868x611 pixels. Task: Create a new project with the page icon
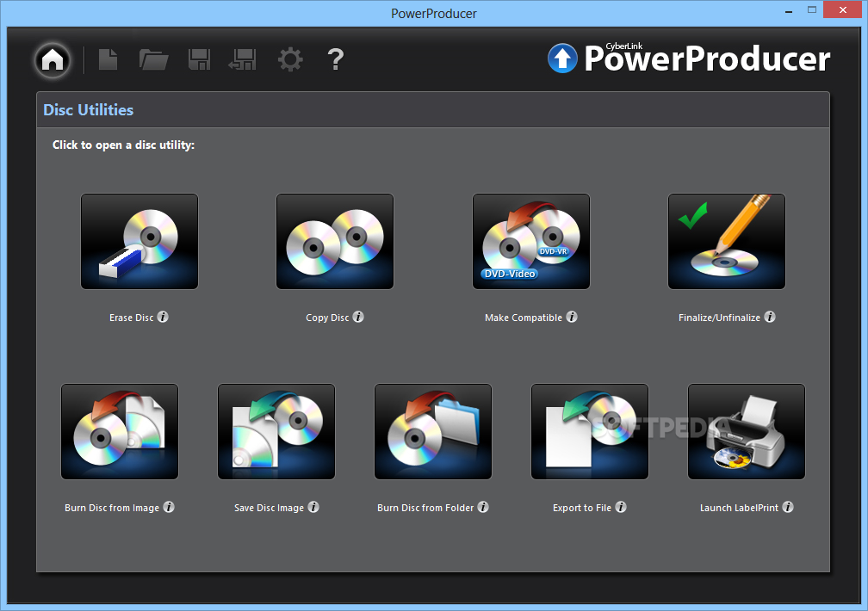click(108, 59)
